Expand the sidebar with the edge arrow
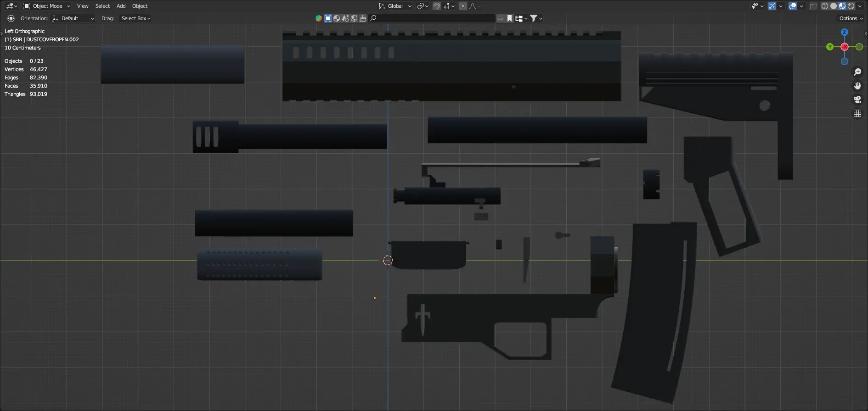Screen dimensions: 868x411 (x=866, y=33)
